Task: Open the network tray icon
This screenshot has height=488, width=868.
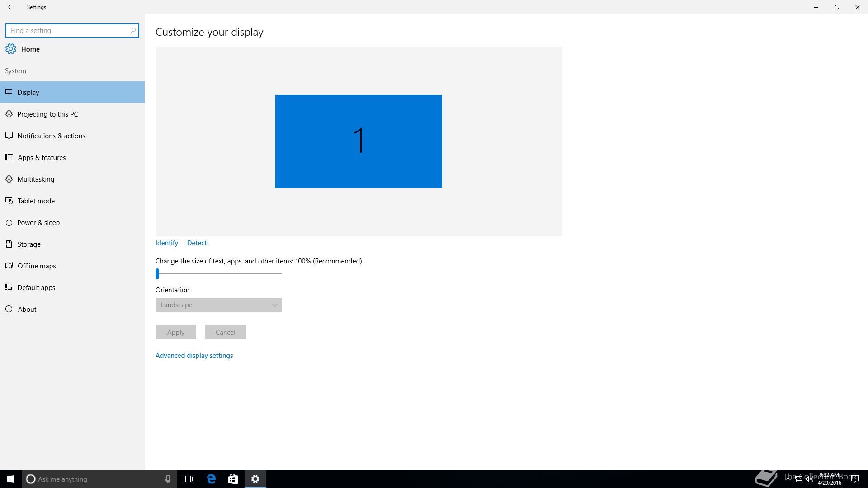Action: point(799,479)
